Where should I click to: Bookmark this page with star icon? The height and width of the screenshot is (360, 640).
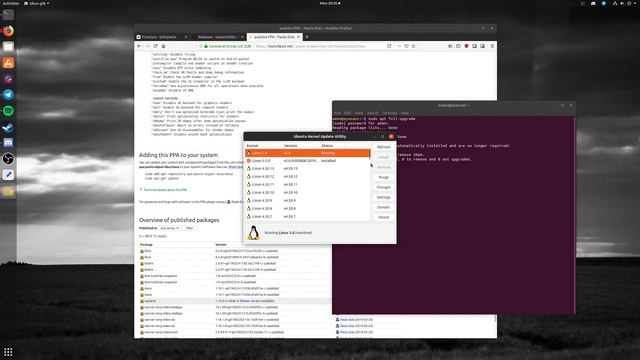tap(413, 46)
